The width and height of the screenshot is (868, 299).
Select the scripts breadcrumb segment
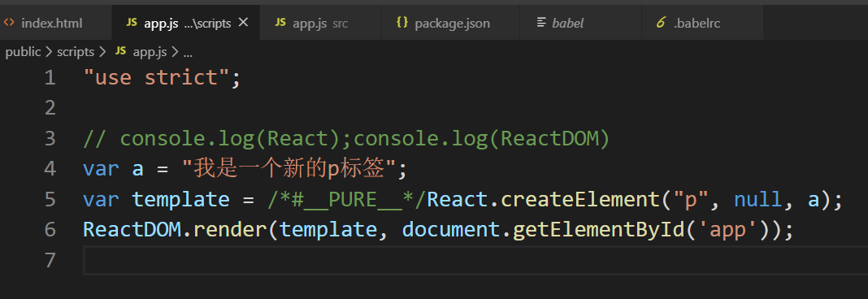(x=76, y=52)
